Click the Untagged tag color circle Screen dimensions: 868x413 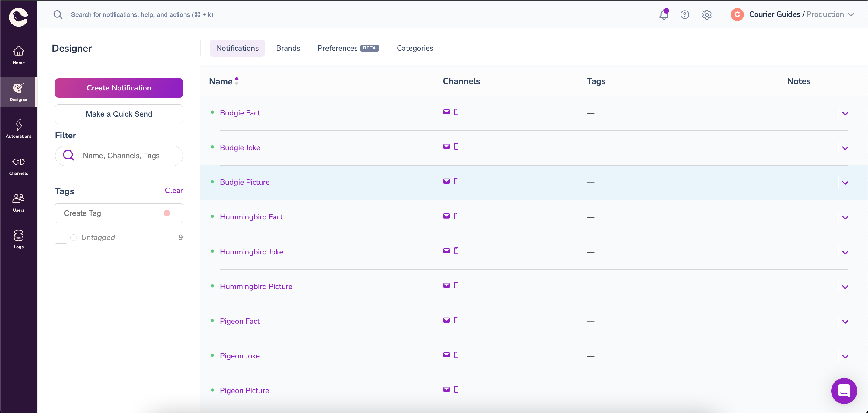(74, 237)
